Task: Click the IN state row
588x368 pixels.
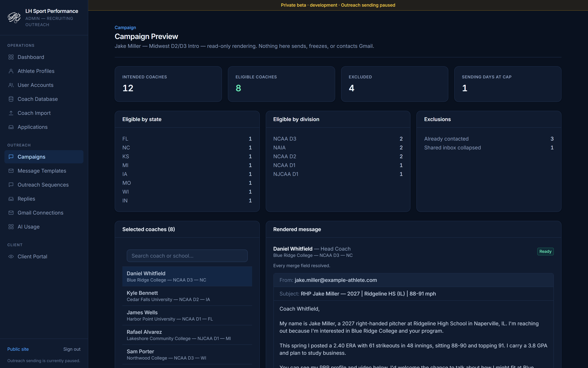Action: pos(187,201)
